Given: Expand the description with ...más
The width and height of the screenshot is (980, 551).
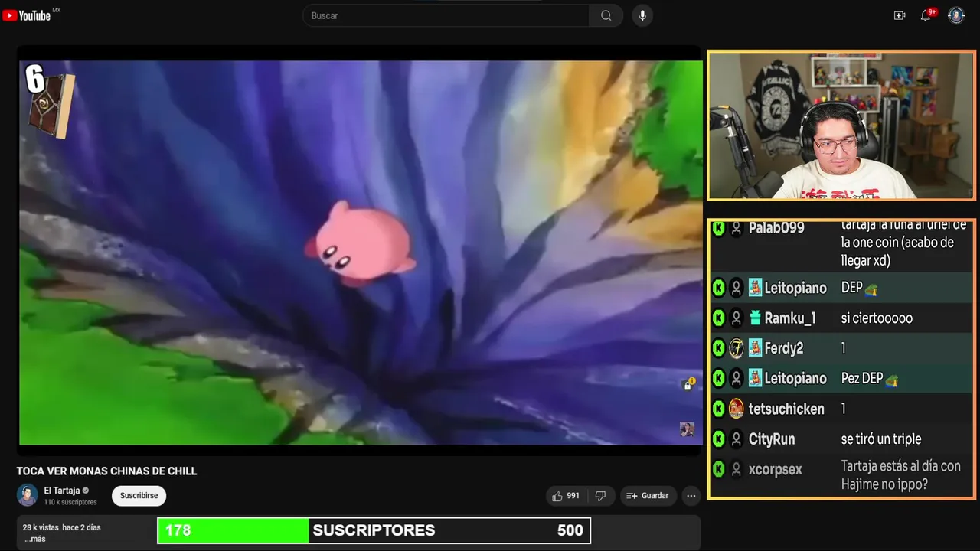Looking at the screenshot, I should (x=35, y=539).
